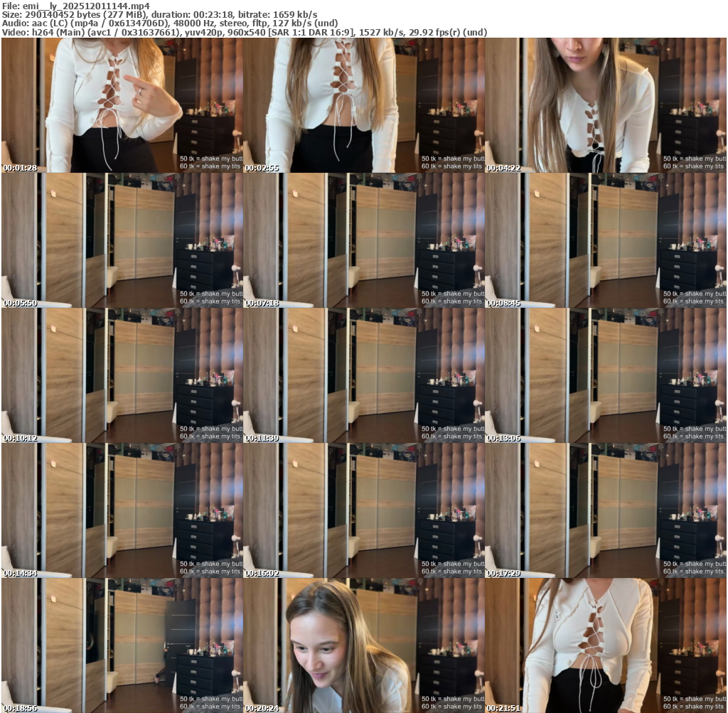Viewport: 728px width, 713px height.
Task: Open the thumbnail at 00:10:12
Action: pyautogui.click(x=122, y=375)
